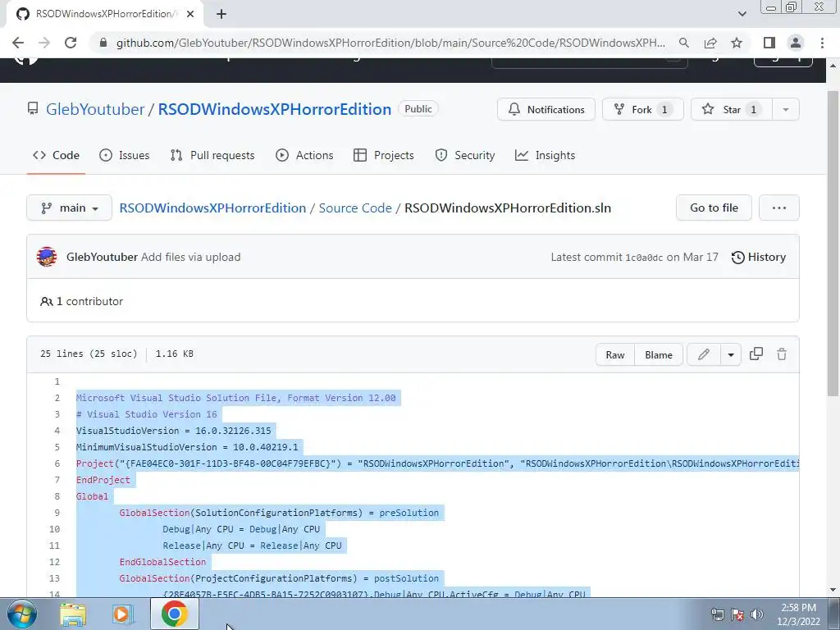
Task: View the file in Raw mode
Action: coord(615,354)
